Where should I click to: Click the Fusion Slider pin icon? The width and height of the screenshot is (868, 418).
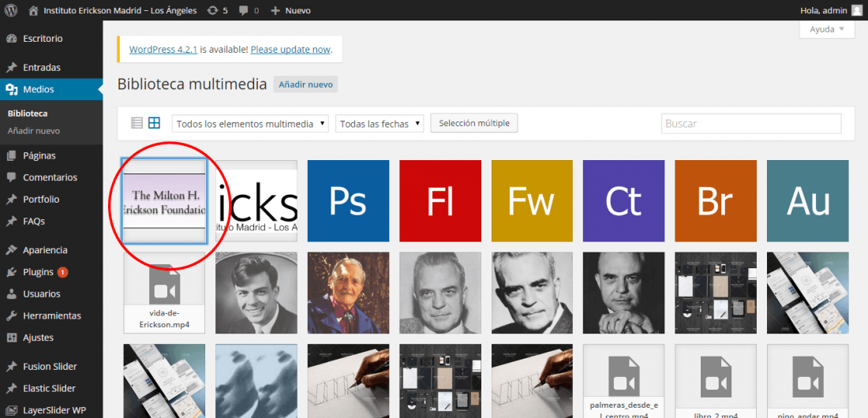[x=11, y=367]
